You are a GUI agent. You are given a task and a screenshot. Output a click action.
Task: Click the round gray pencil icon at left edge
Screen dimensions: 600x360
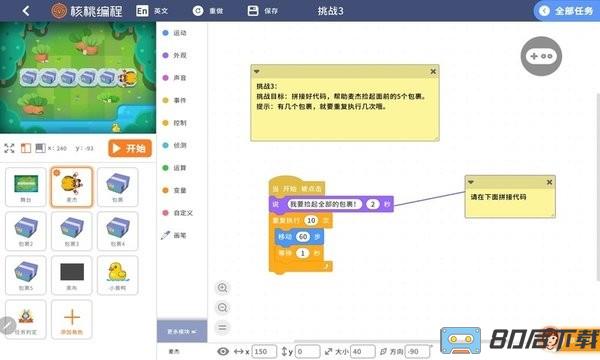[7, 326]
